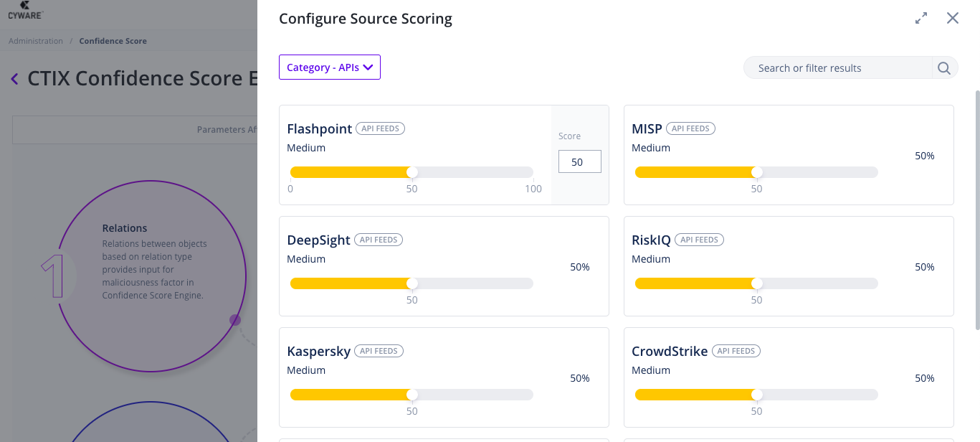Viewport: 980px width, 442px height.
Task: Click the DeepSight slider handle
Action: [x=411, y=283]
